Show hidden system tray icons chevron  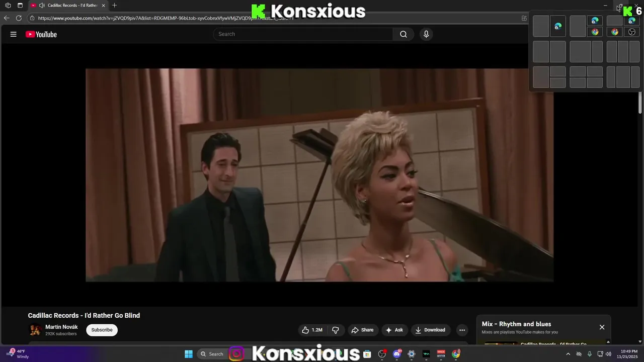(x=568, y=354)
